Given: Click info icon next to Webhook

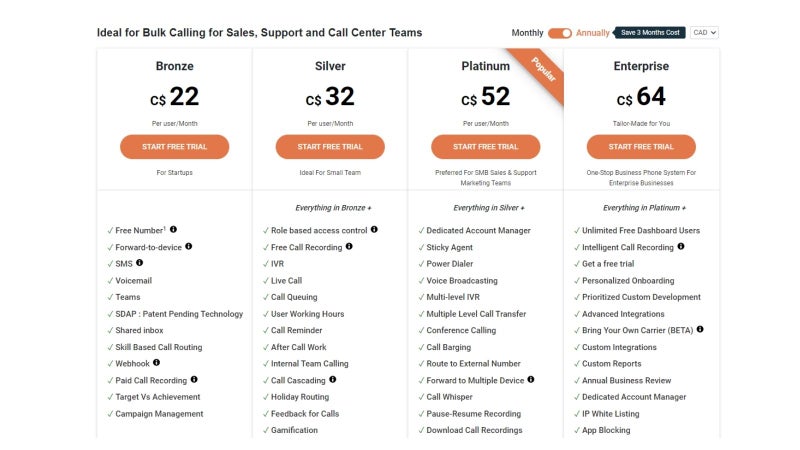Looking at the screenshot, I should coord(157,363).
